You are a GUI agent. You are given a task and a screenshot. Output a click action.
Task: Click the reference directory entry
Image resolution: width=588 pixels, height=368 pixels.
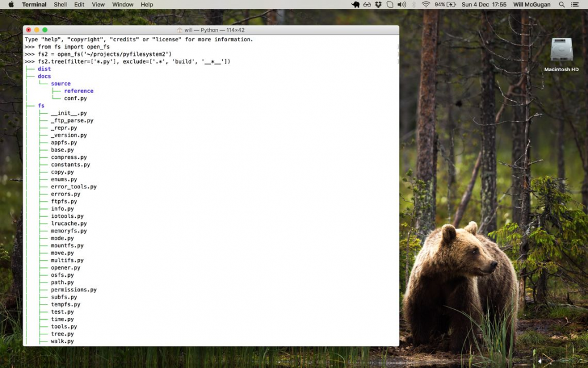pyautogui.click(x=79, y=91)
